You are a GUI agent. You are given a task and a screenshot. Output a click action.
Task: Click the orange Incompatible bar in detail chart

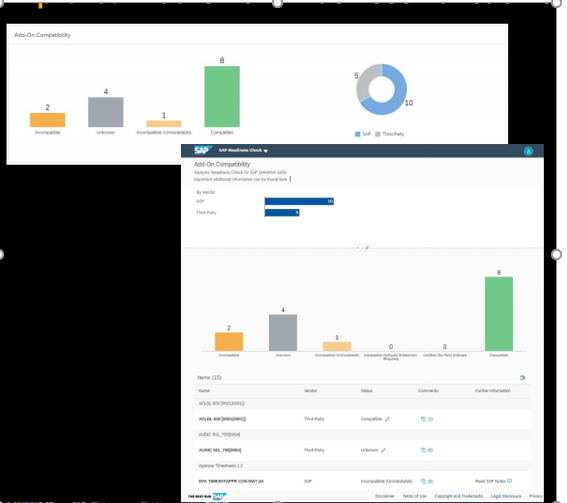click(229, 341)
